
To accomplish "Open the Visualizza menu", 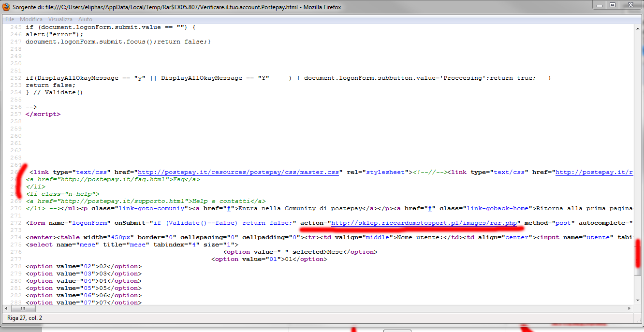I will [x=60, y=19].
